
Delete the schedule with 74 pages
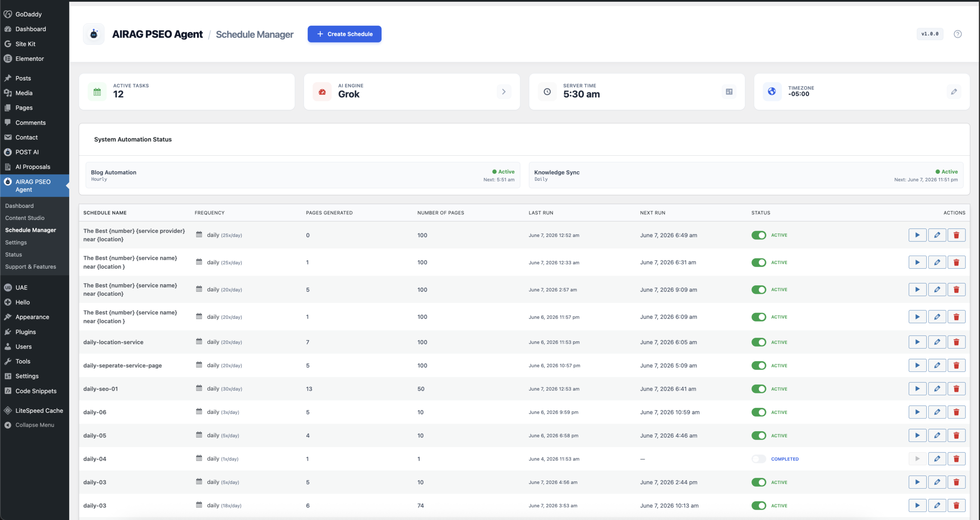click(x=956, y=505)
